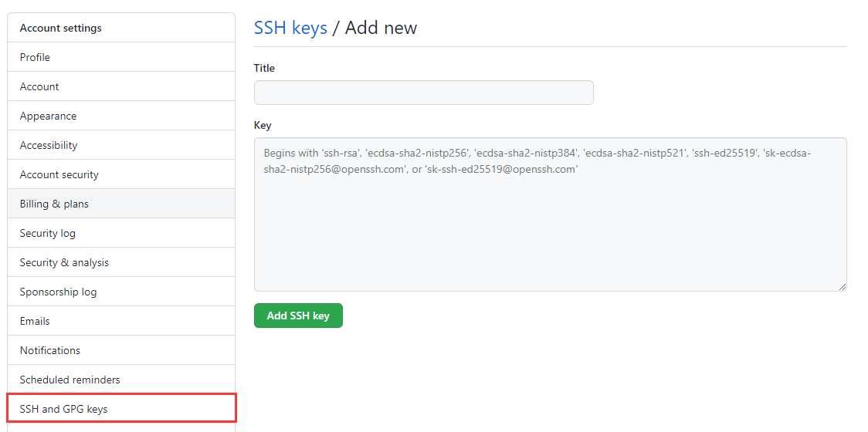This screenshot has width=868, height=432.
Task: Focus the Title input field
Action: pos(423,93)
